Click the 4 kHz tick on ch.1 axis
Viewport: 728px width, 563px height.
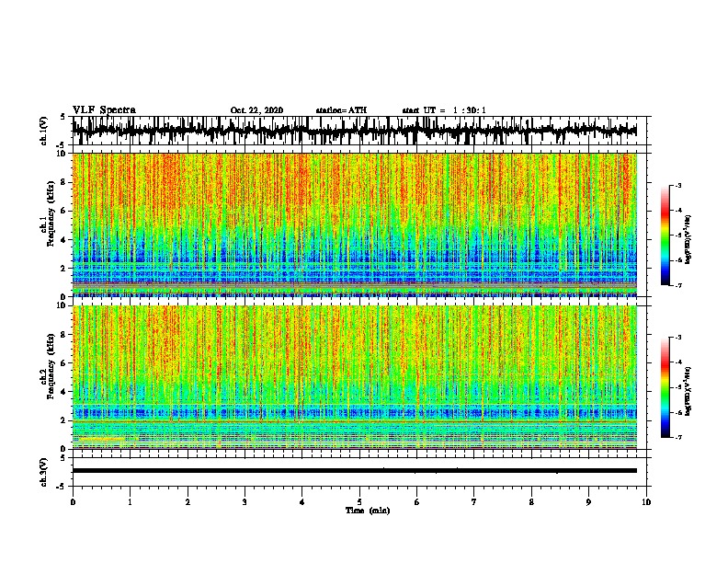(64, 240)
